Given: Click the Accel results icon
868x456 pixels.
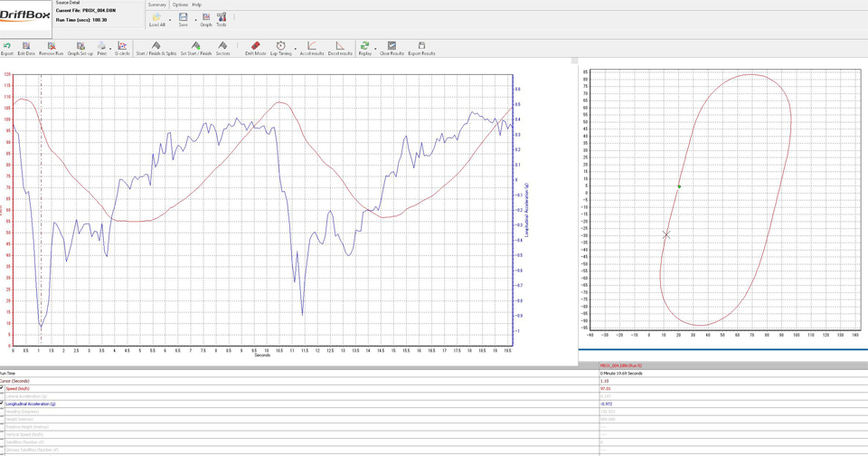Looking at the screenshot, I should tap(311, 46).
